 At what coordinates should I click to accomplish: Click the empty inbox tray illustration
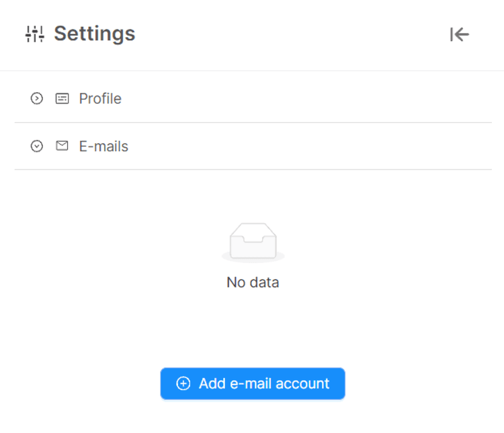(x=253, y=242)
